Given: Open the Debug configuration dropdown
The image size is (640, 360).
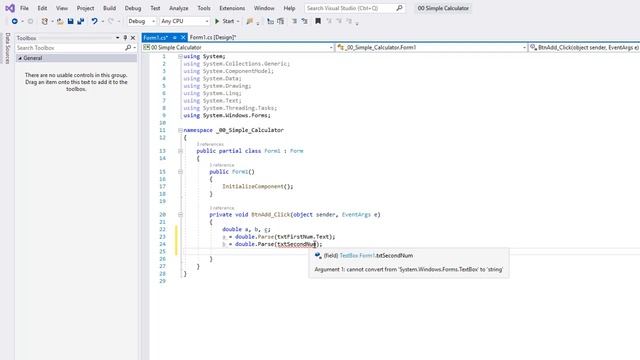Looking at the screenshot, I should (x=141, y=21).
